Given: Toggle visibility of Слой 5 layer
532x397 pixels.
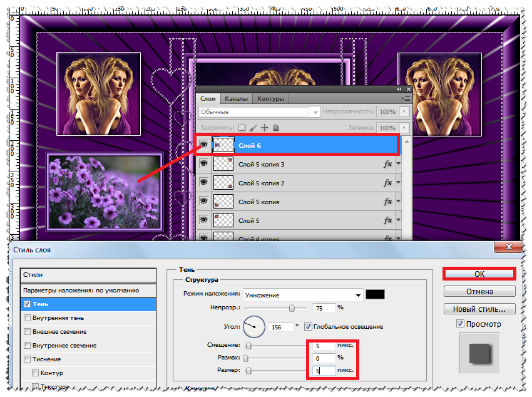Looking at the screenshot, I should point(203,220).
